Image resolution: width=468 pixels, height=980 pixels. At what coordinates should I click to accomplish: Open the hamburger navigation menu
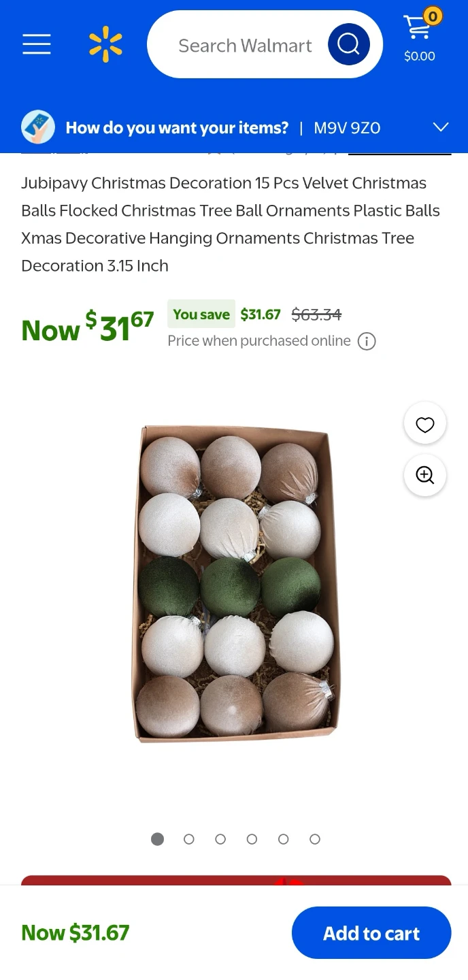37,44
